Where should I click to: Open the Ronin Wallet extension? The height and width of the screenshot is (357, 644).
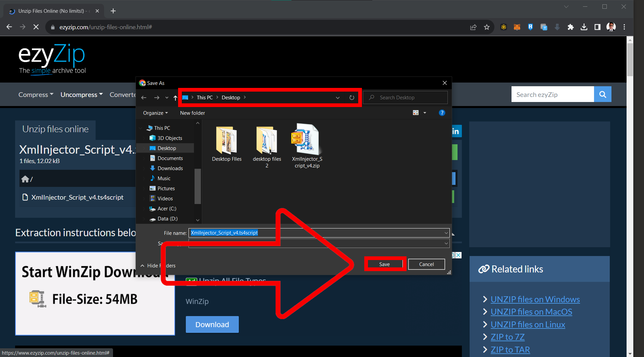[x=530, y=27]
